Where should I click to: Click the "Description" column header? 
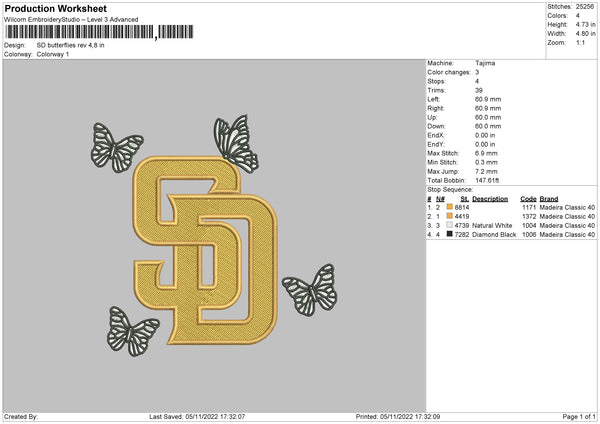pos(490,199)
